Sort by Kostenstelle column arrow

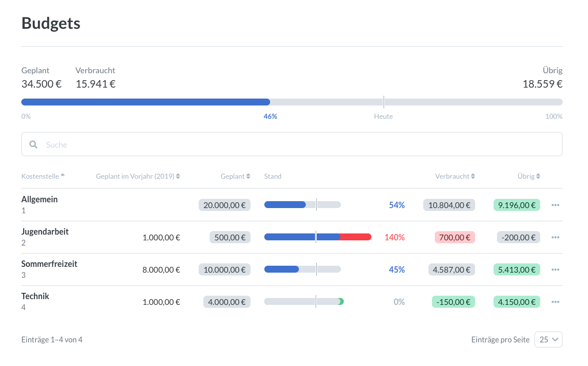(62, 176)
